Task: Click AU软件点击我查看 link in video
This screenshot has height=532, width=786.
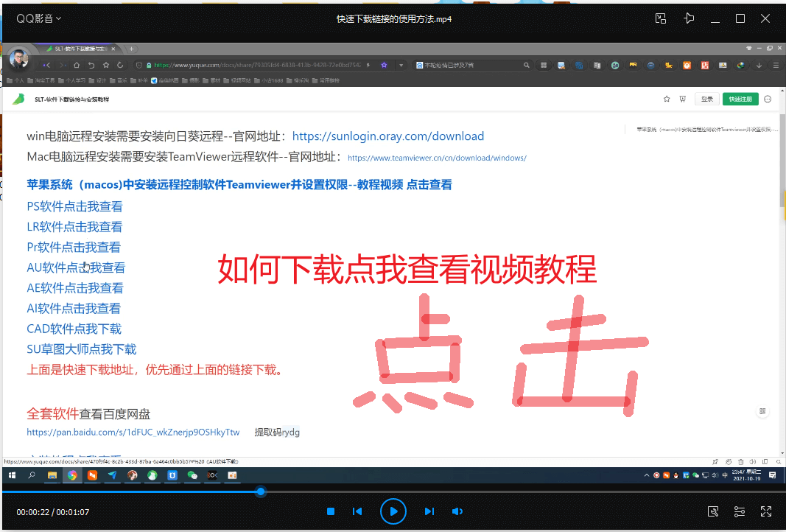Action: click(x=76, y=267)
